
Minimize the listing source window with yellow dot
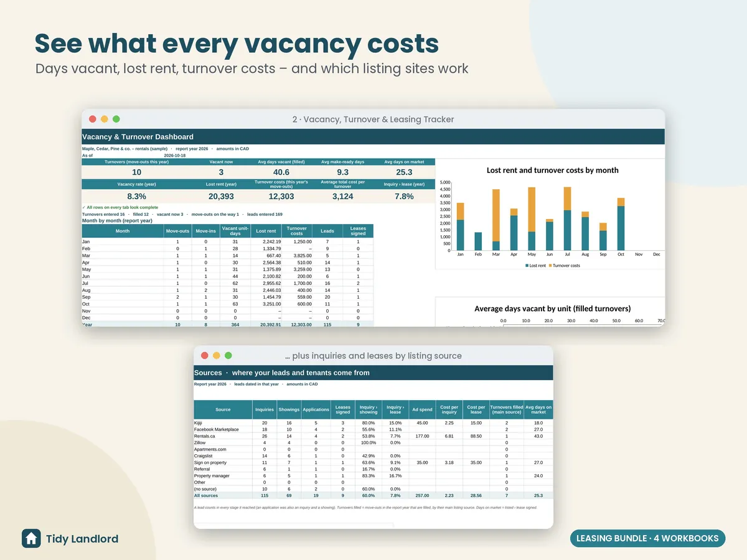pos(216,355)
